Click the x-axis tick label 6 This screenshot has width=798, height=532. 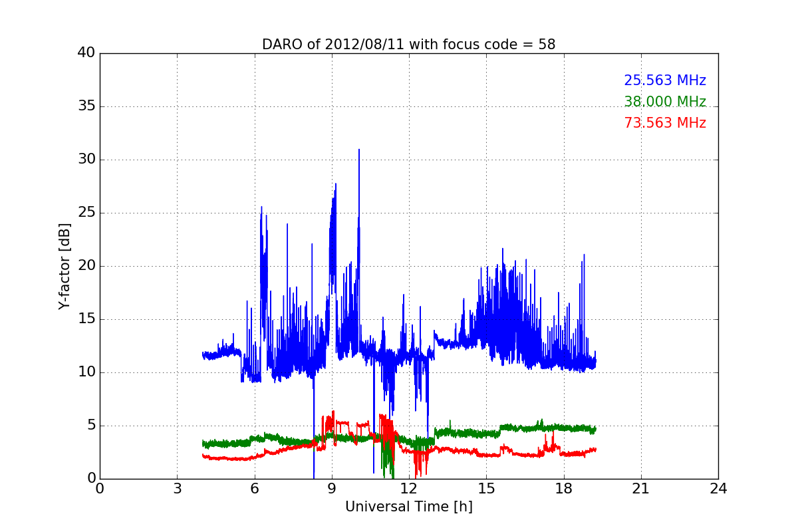(x=254, y=489)
